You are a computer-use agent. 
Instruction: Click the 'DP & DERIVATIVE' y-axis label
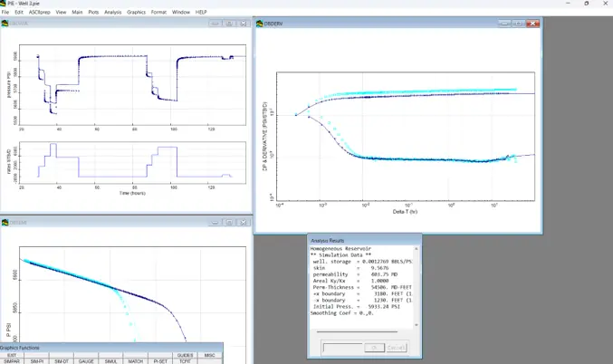click(x=264, y=136)
